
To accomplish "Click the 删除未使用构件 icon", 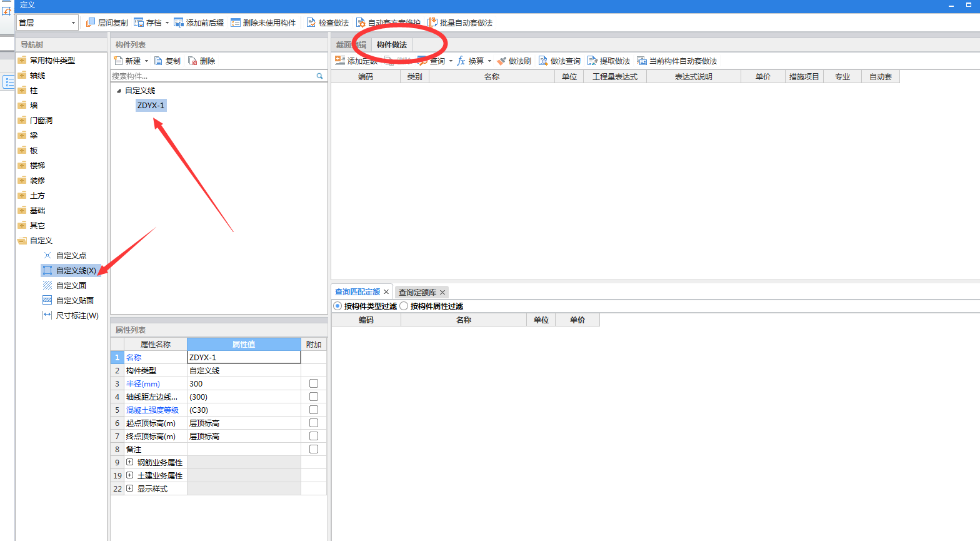I will [x=236, y=23].
